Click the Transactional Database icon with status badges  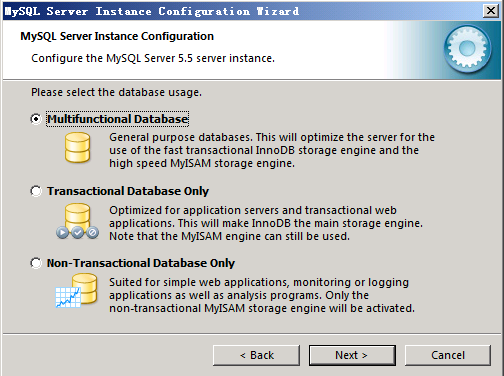(x=77, y=221)
